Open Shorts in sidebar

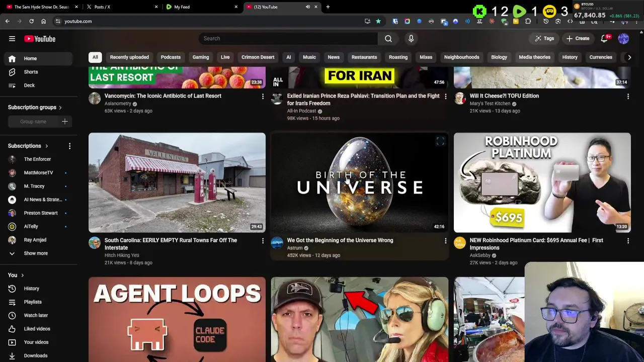click(38, 72)
